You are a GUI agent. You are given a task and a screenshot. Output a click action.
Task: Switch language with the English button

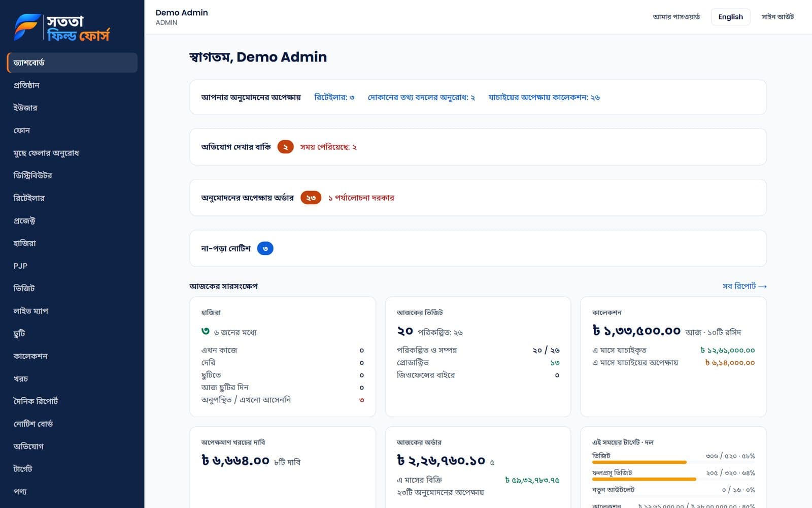tap(730, 17)
